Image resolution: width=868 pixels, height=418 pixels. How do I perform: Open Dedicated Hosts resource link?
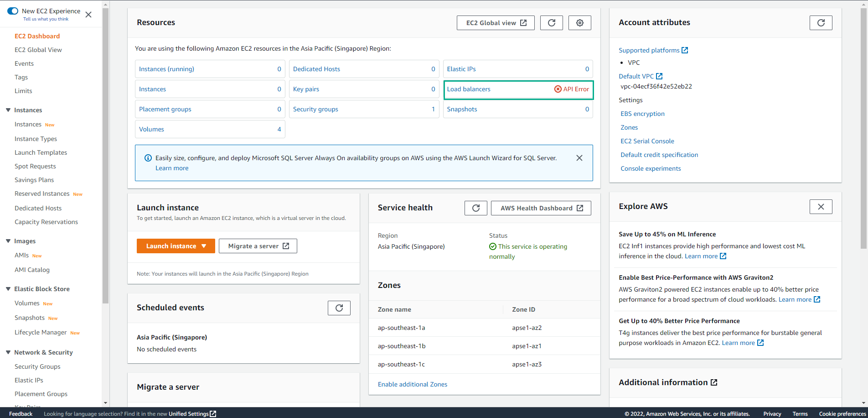pos(316,69)
